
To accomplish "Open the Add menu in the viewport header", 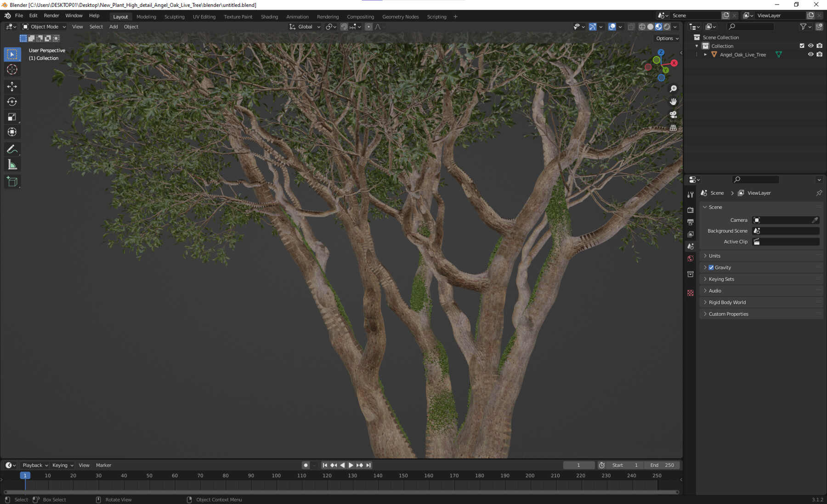I will point(113,27).
